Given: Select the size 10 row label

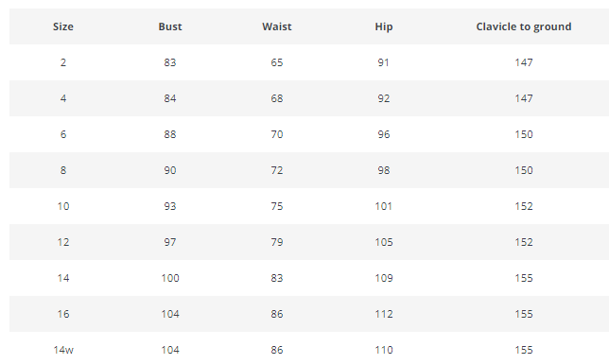Looking at the screenshot, I should [x=63, y=206].
